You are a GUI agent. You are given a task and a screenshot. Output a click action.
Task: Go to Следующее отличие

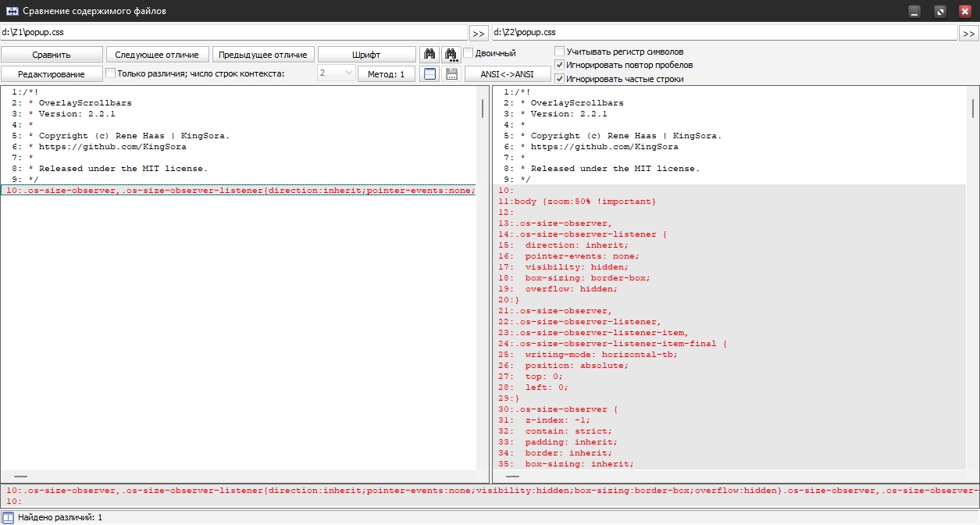[157, 55]
